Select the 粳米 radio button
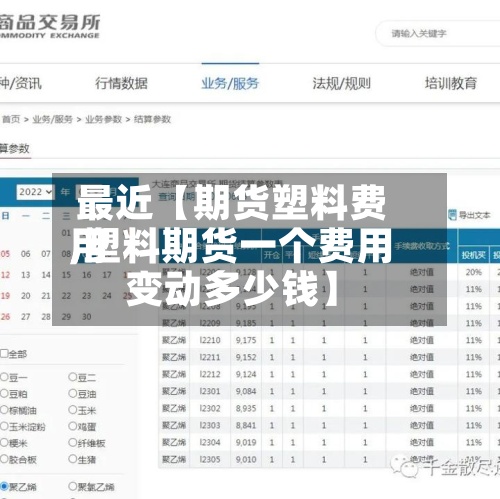Viewport: 500px width, 499px height. [4, 443]
